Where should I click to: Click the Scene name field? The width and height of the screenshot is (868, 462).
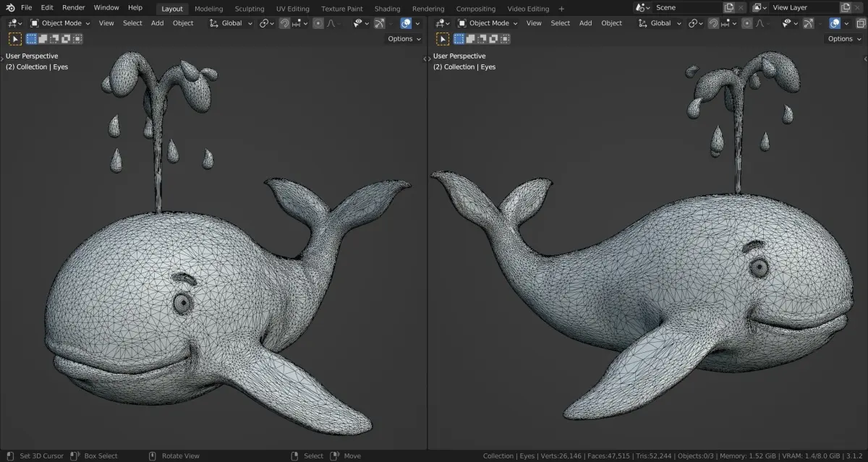[686, 7]
